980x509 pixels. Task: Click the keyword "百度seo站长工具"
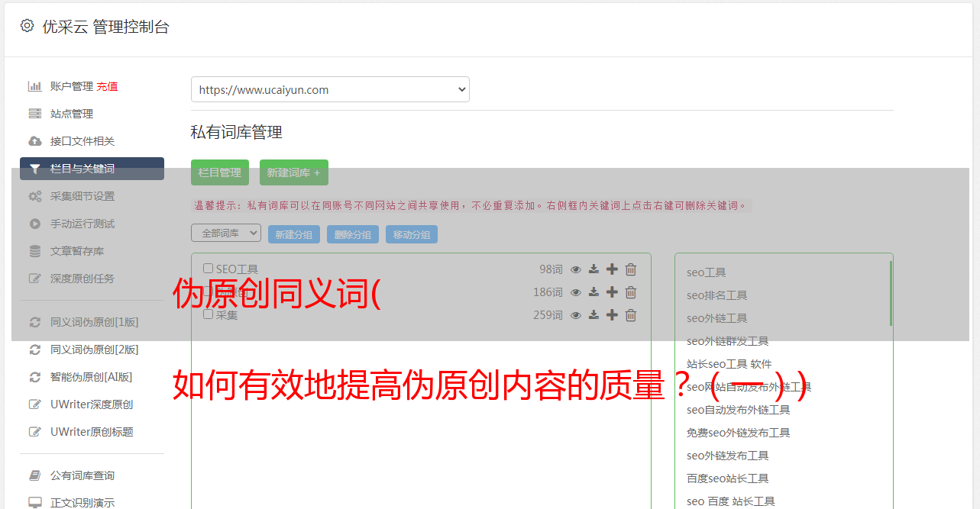(x=728, y=478)
